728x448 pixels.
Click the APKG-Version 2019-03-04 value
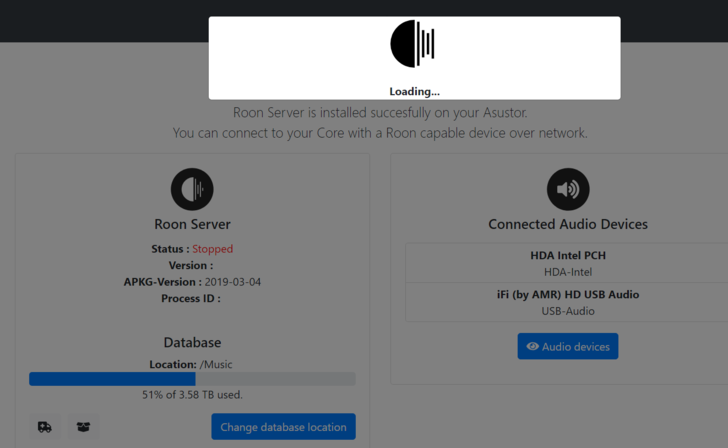233,282
